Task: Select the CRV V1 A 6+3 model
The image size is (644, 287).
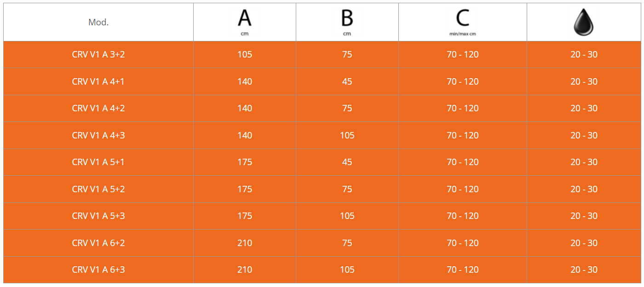Action: pyautogui.click(x=98, y=270)
